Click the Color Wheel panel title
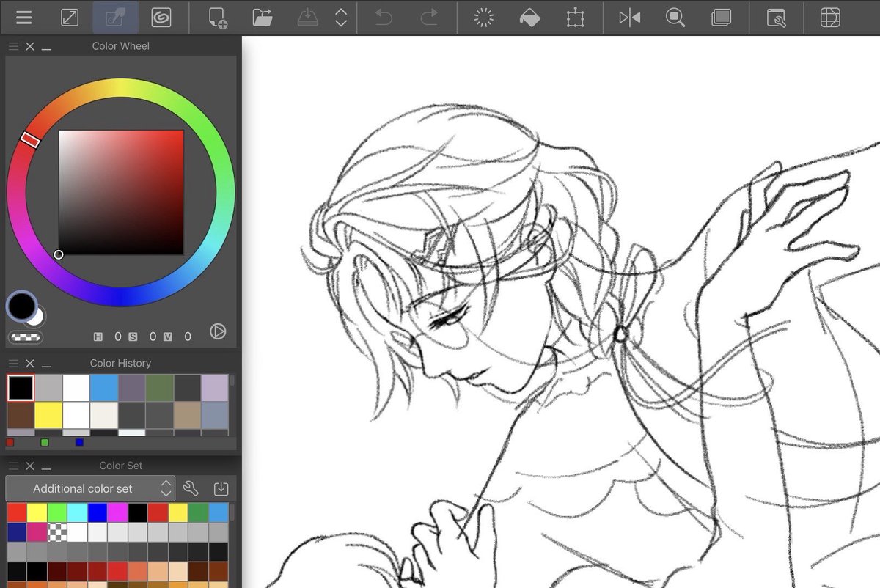This screenshot has height=588, width=880. coord(120,46)
